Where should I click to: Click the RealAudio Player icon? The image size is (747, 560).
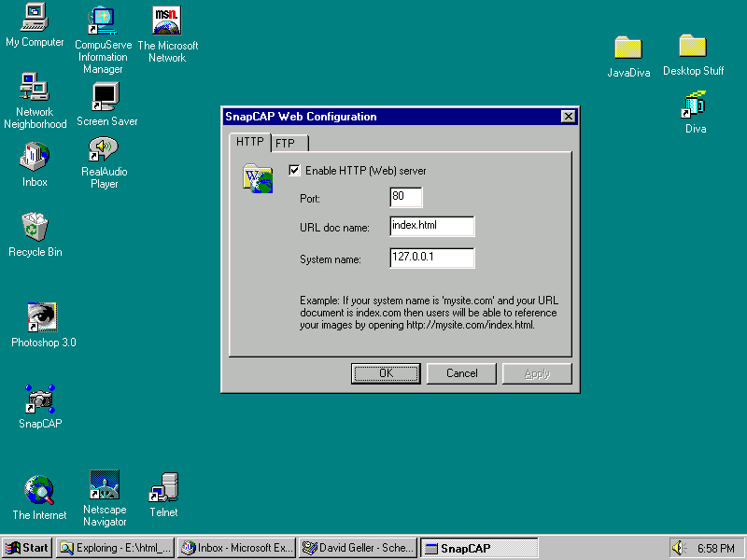pyautogui.click(x=104, y=149)
